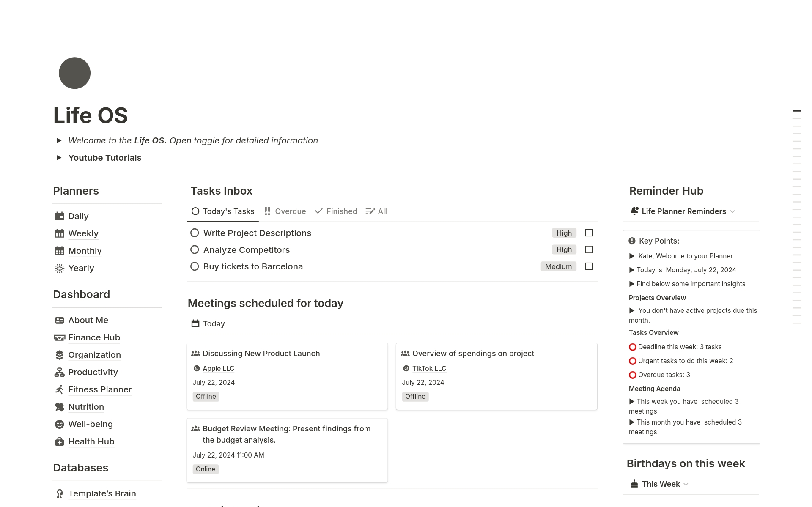The width and height of the screenshot is (812, 507).
Task: Switch to the Finished tasks tab
Action: point(336,211)
